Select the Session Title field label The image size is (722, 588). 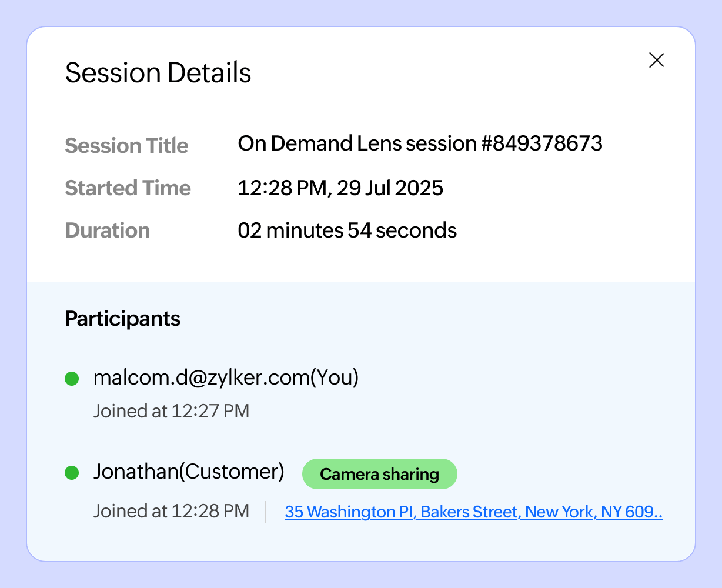pyautogui.click(x=126, y=146)
